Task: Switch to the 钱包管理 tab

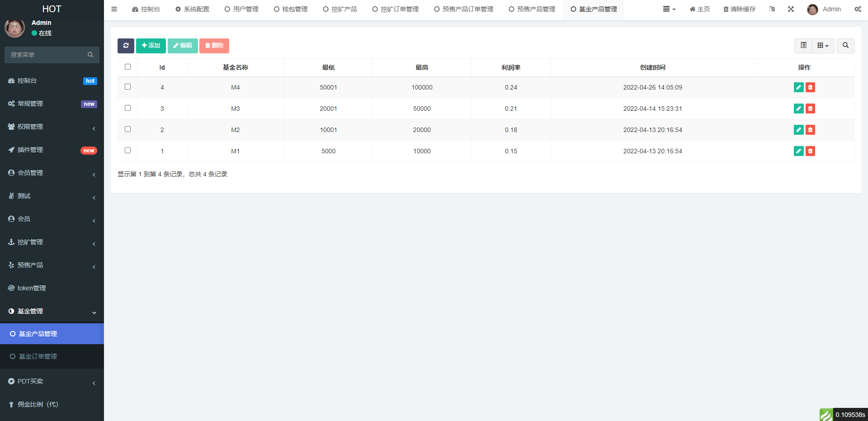Action: click(x=291, y=9)
